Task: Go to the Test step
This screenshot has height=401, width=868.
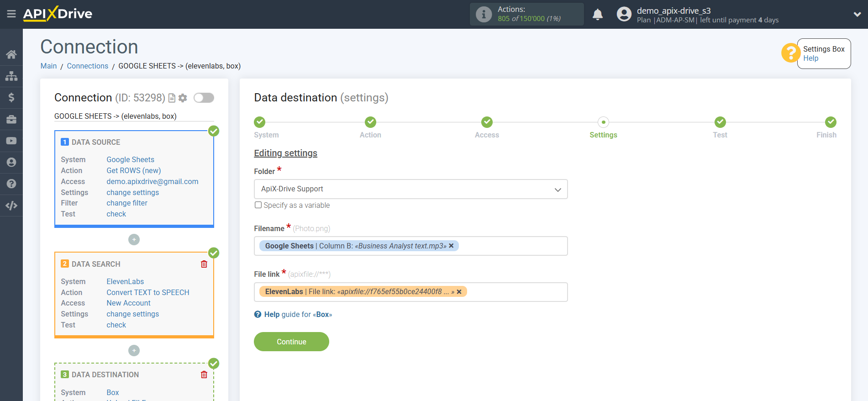Action: pyautogui.click(x=720, y=122)
